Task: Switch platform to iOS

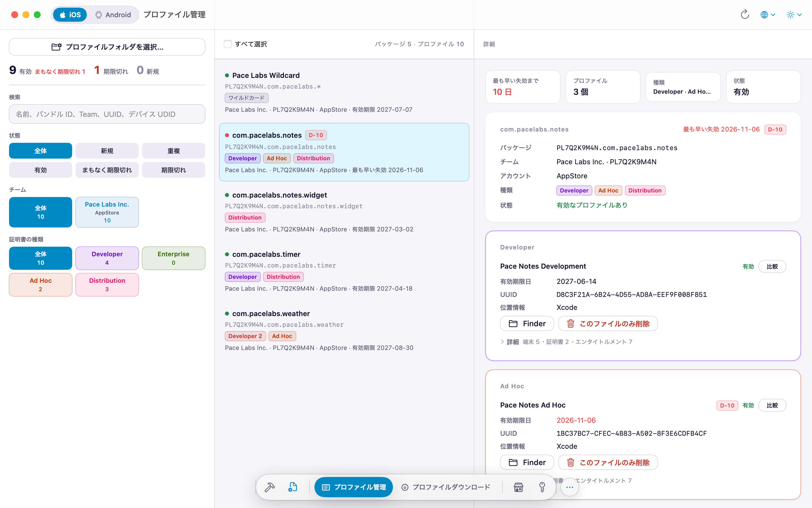Action: tap(70, 15)
